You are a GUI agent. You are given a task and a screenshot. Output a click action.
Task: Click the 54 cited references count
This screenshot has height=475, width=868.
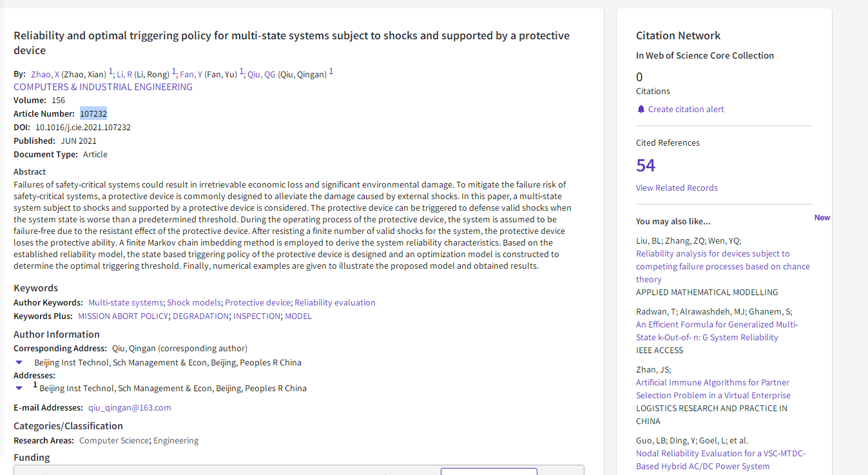645,166
